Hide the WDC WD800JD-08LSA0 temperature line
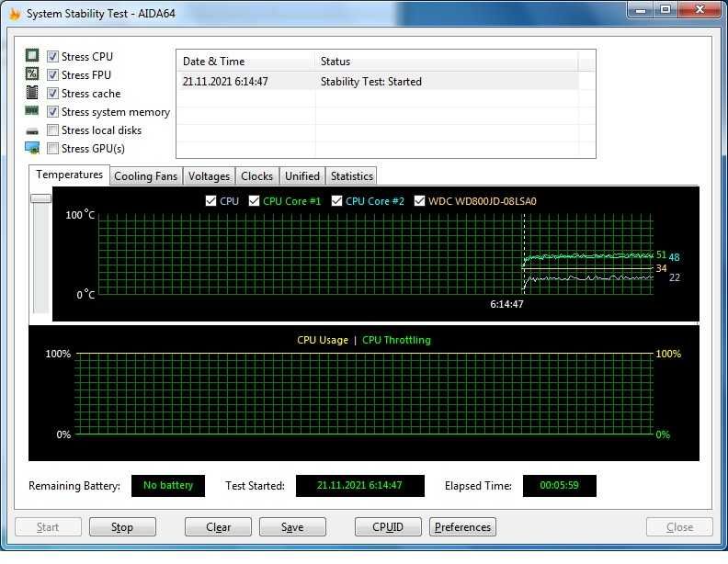728x564 pixels. coord(419,201)
